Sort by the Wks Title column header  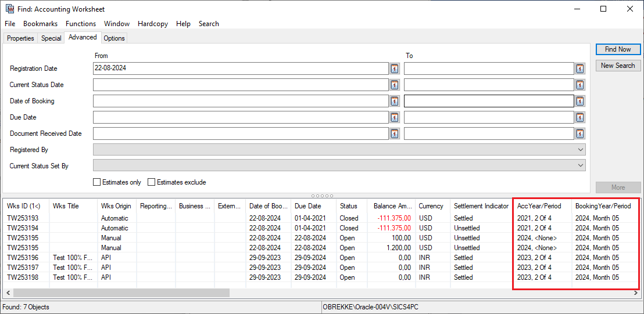point(73,206)
